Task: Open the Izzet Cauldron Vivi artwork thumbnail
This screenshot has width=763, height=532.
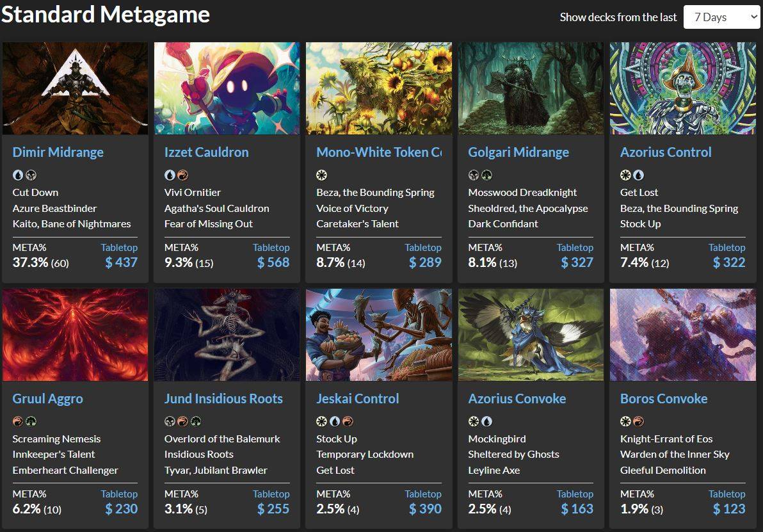Action: (x=227, y=88)
